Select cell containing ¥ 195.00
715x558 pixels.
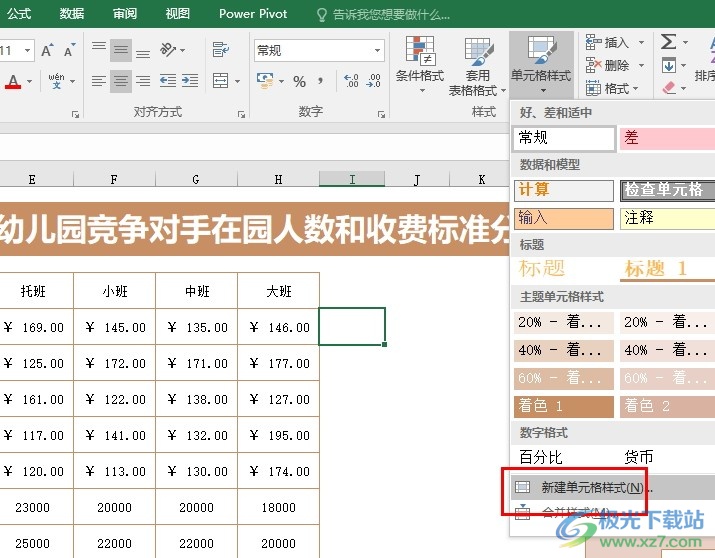279,435
